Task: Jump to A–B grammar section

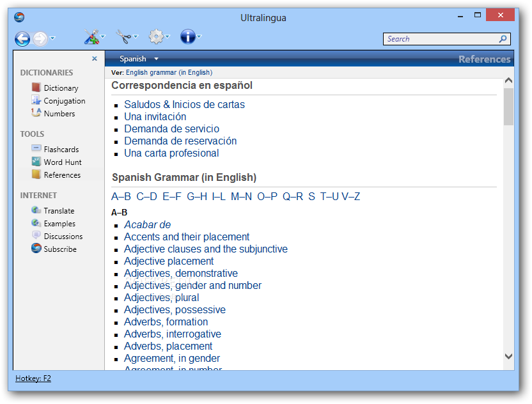Action: (x=121, y=196)
